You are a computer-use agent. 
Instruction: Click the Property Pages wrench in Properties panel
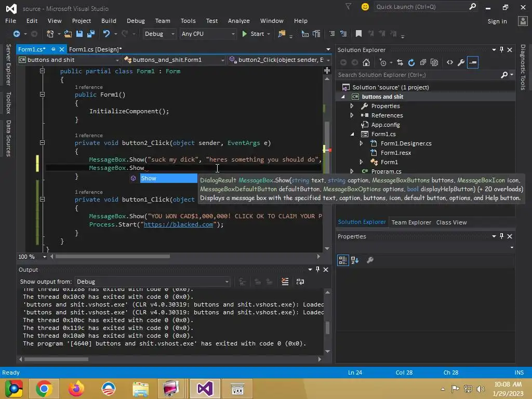pos(370,260)
